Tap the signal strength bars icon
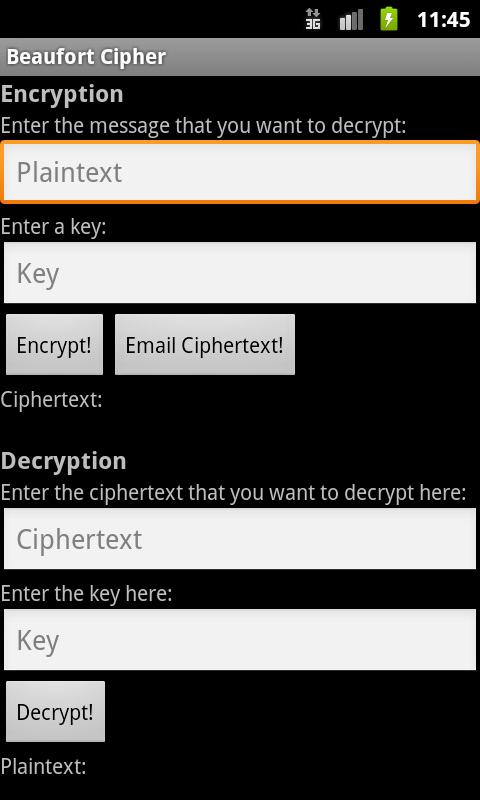The height and width of the screenshot is (800, 480). pyautogui.click(x=351, y=20)
